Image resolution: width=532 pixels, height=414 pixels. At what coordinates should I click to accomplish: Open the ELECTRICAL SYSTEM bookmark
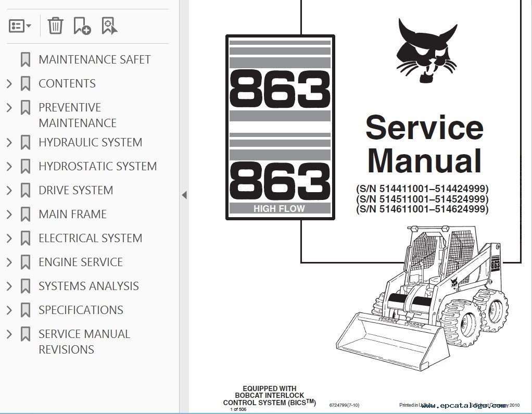click(91, 238)
